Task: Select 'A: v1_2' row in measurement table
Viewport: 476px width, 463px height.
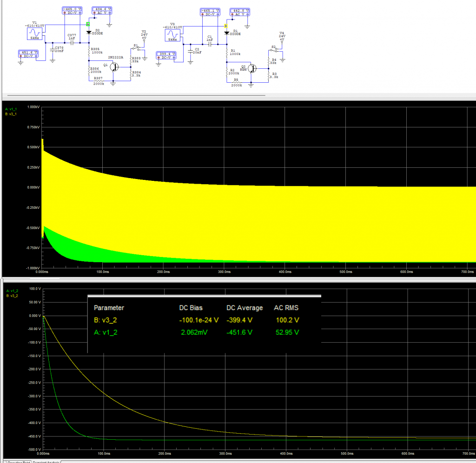Action: tap(197, 332)
